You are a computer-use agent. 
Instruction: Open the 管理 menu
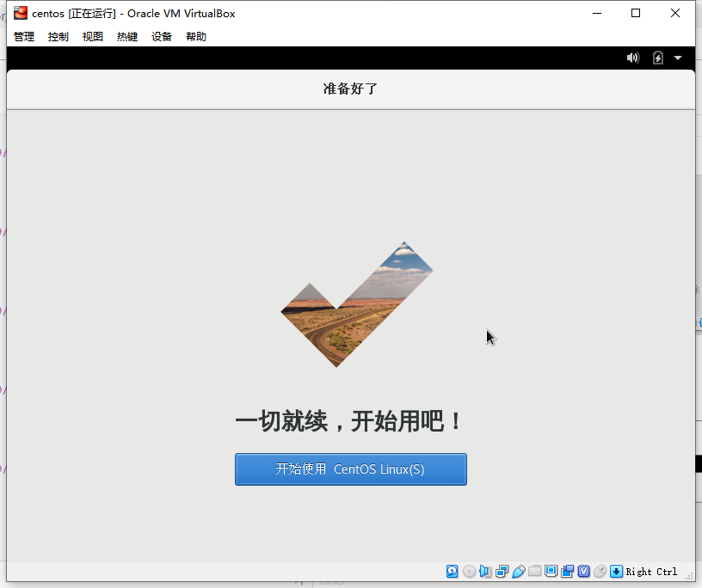(24, 37)
